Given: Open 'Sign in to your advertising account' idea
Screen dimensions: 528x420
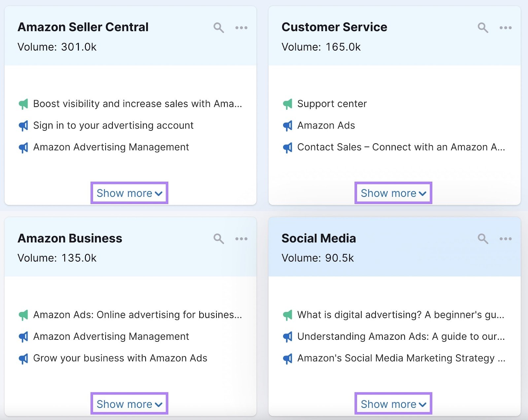Looking at the screenshot, I should click(113, 125).
